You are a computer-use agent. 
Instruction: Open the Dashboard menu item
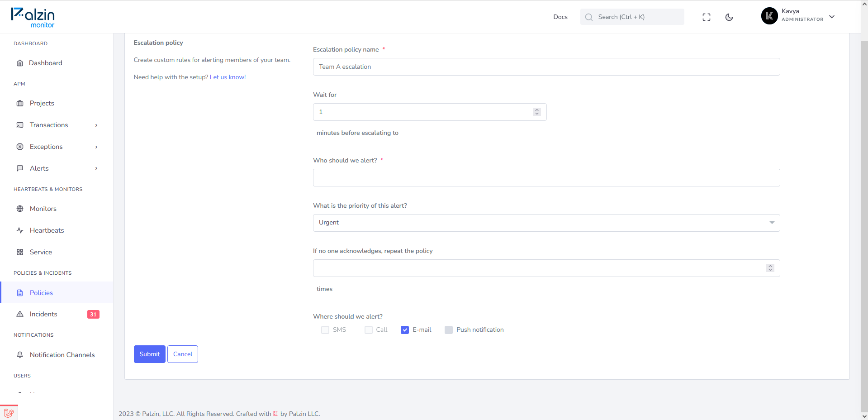click(x=57, y=63)
